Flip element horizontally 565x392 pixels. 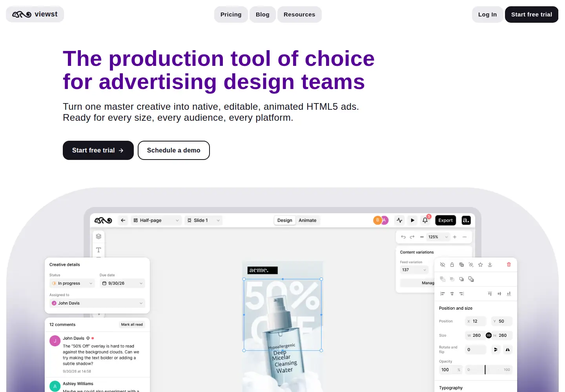point(508,350)
